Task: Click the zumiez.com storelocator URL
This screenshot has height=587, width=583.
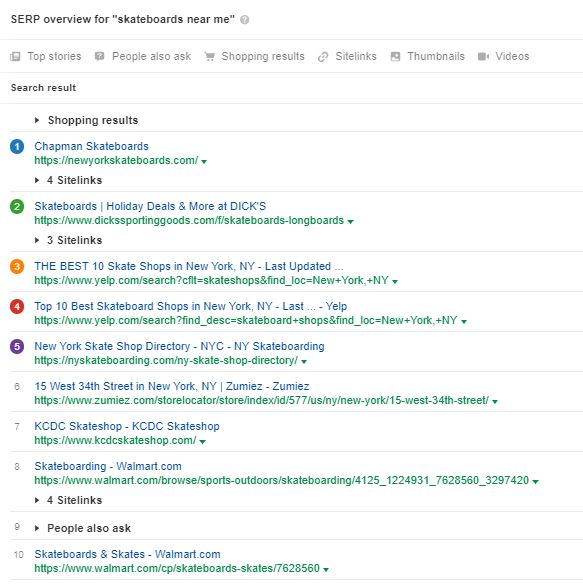Action: click(x=261, y=401)
